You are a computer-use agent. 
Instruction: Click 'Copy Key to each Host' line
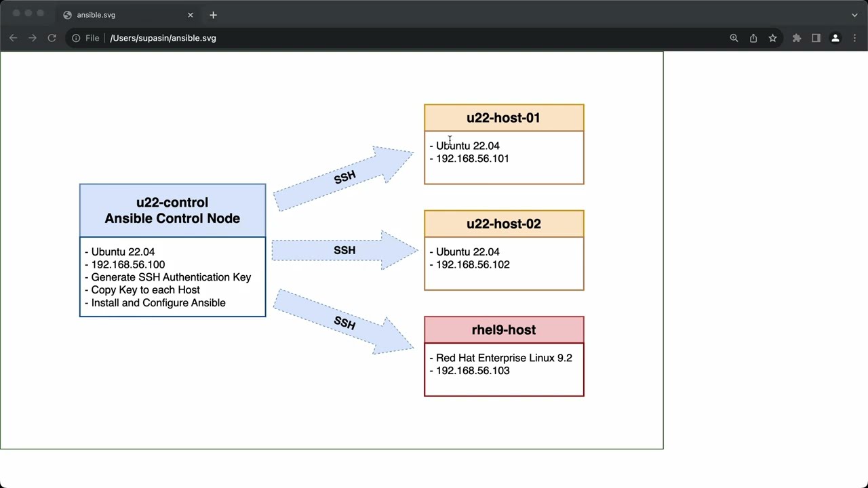coord(142,290)
